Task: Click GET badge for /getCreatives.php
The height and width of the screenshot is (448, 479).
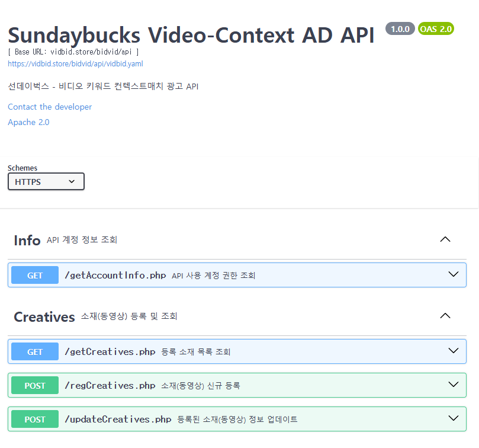Action: coord(35,351)
